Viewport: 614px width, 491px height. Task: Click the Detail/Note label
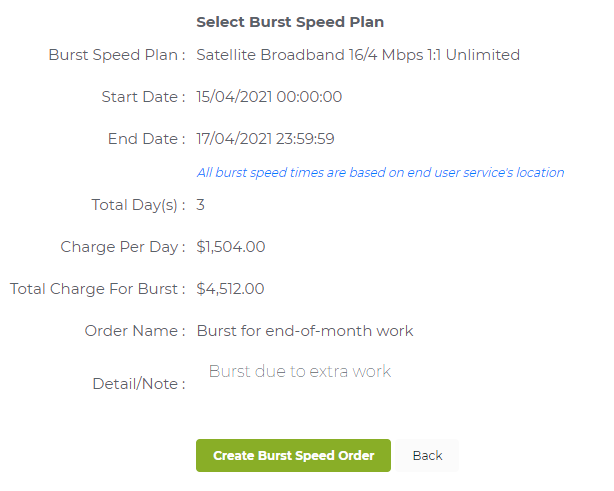tap(138, 384)
